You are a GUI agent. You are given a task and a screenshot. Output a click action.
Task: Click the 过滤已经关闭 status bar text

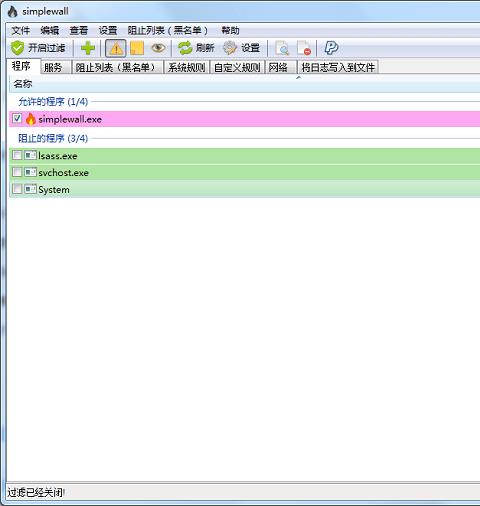click(36, 492)
